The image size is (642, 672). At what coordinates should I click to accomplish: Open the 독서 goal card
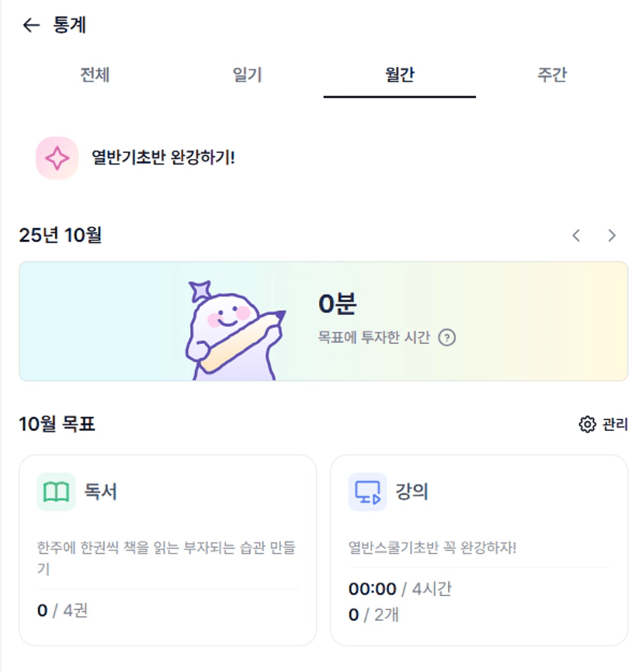pyautogui.click(x=168, y=551)
